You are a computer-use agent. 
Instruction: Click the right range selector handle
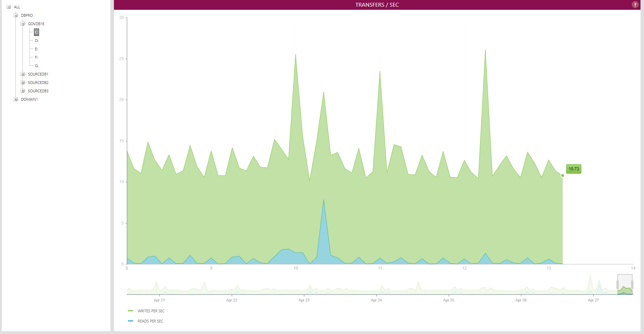(632, 284)
